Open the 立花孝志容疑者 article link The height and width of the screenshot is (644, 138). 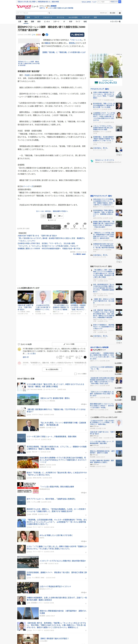coord(57,573)
